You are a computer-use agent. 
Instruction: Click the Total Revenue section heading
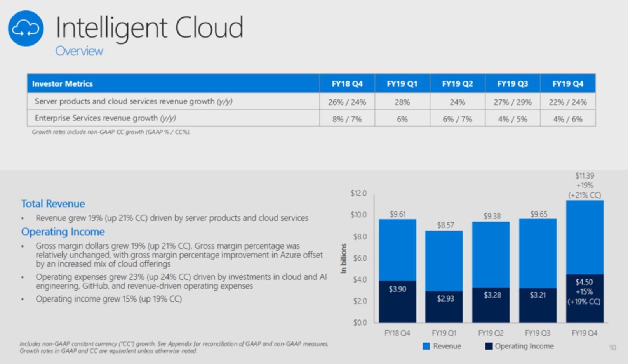(53, 204)
